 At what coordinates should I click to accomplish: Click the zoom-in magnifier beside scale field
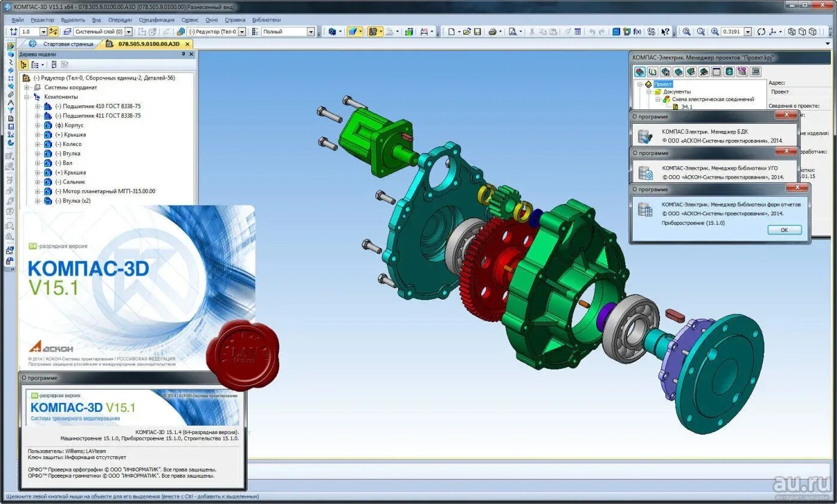click(x=714, y=32)
